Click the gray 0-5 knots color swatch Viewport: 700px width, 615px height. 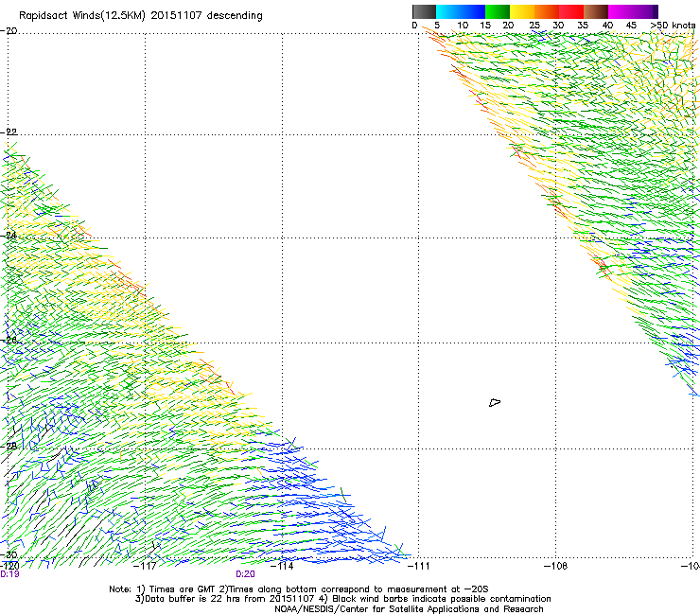click(424, 11)
